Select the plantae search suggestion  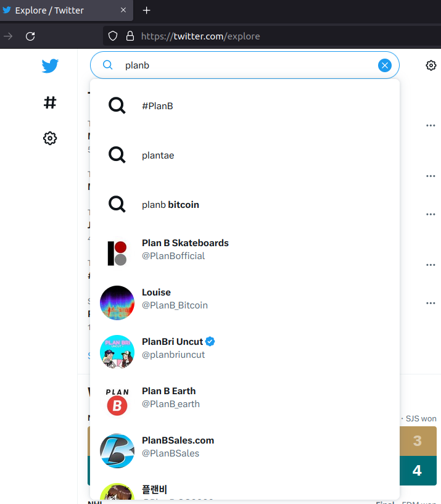pos(245,155)
